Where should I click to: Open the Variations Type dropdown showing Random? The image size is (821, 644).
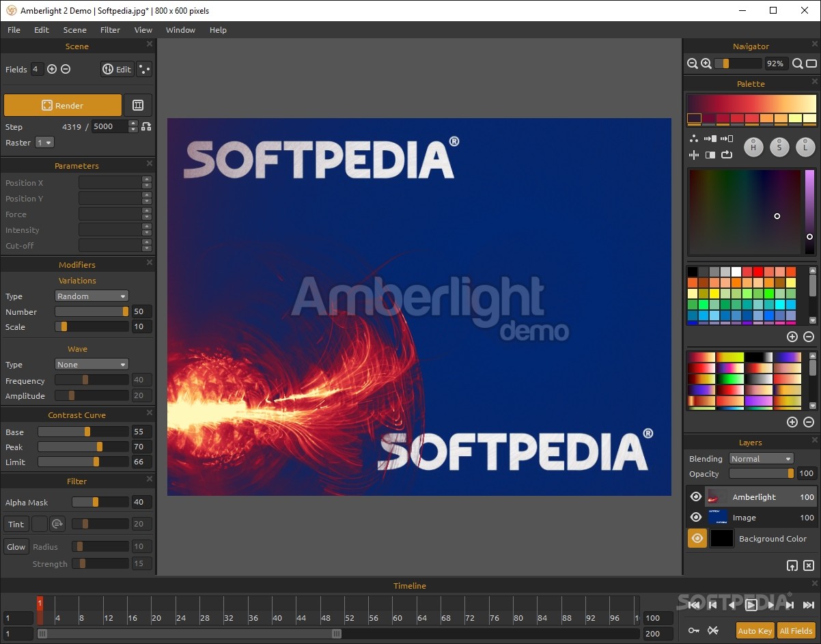click(x=92, y=296)
